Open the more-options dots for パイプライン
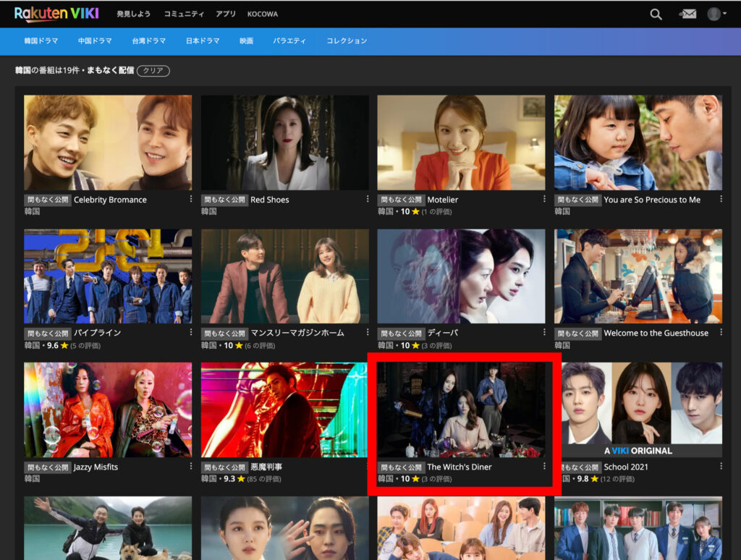This screenshot has width=741, height=560. click(x=191, y=332)
